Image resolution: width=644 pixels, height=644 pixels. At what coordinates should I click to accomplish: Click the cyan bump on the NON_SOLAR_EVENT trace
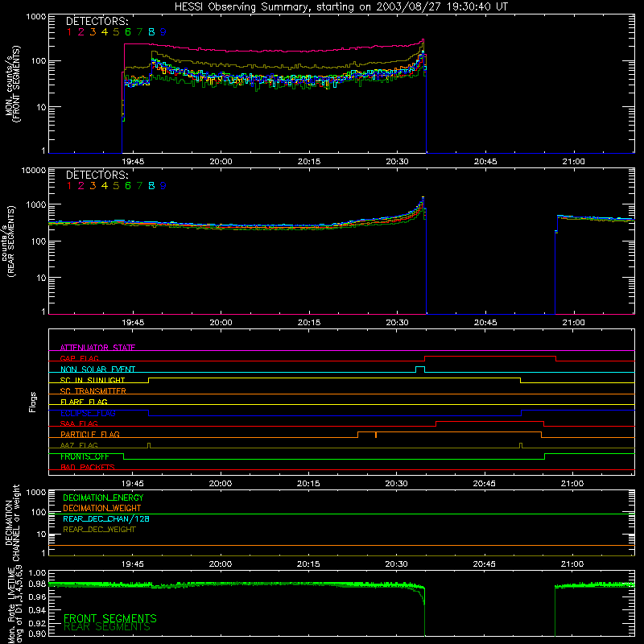(420, 369)
